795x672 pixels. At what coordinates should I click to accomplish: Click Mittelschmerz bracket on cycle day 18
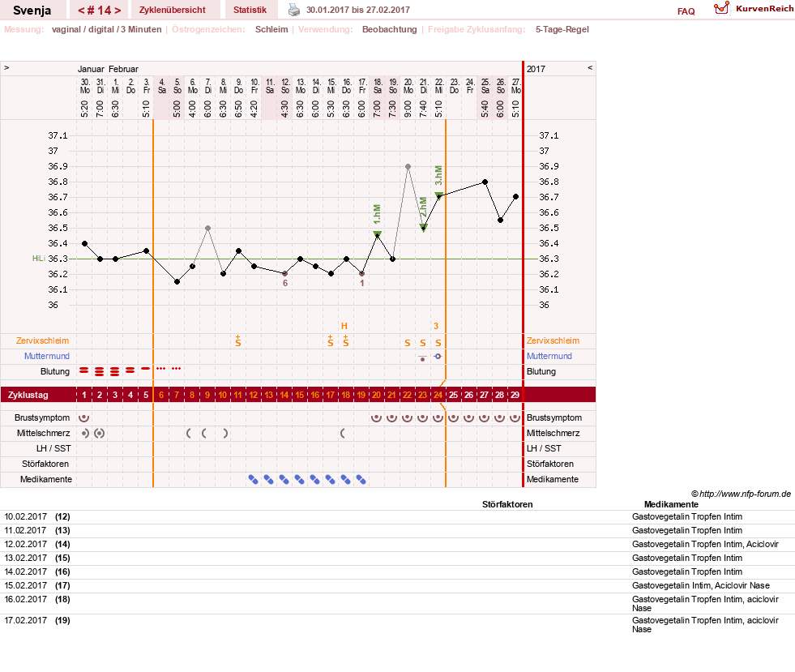pyautogui.click(x=343, y=433)
